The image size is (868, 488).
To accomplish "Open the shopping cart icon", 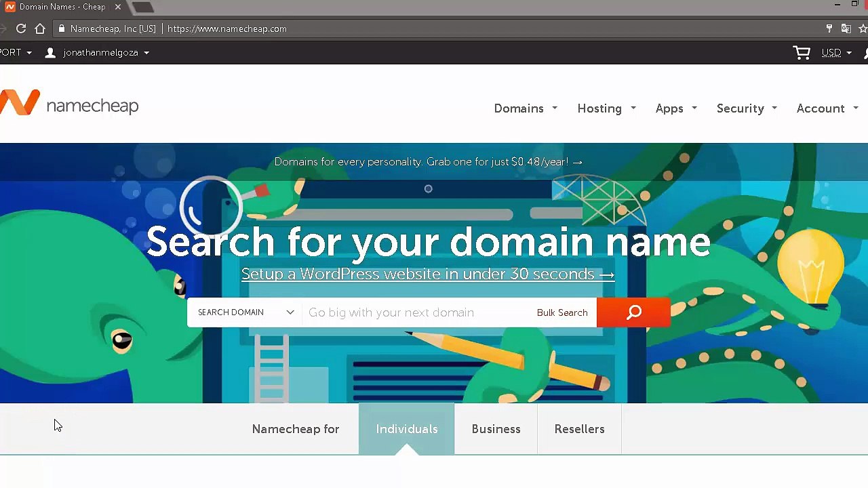I will [802, 53].
